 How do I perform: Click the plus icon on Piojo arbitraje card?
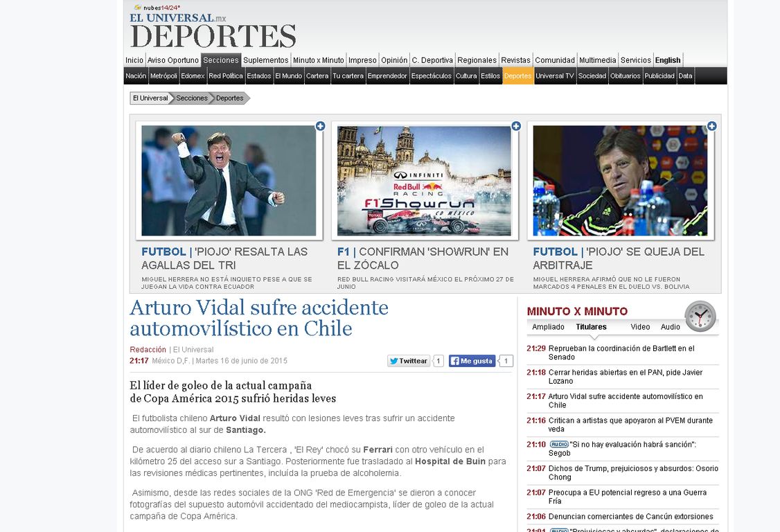(x=712, y=126)
